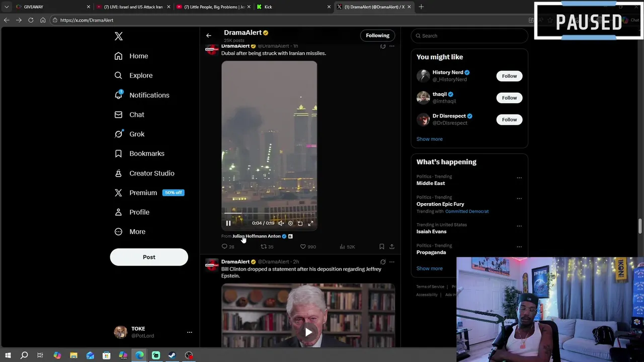Open the Isaiah Evans trending topic

[431, 232]
